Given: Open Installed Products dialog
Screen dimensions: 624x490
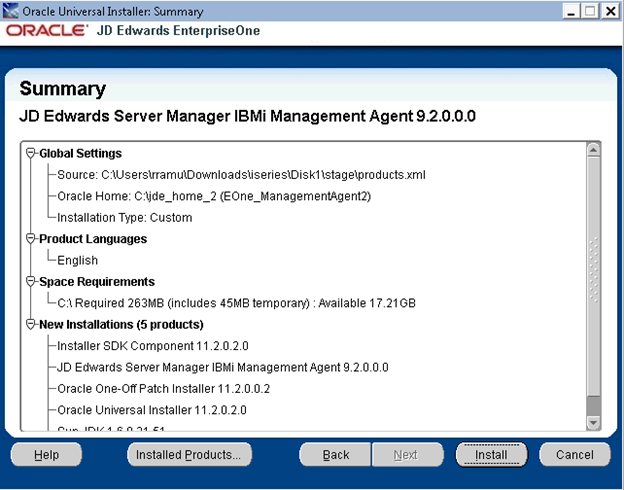Looking at the screenshot, I should (x=189, y=455).
